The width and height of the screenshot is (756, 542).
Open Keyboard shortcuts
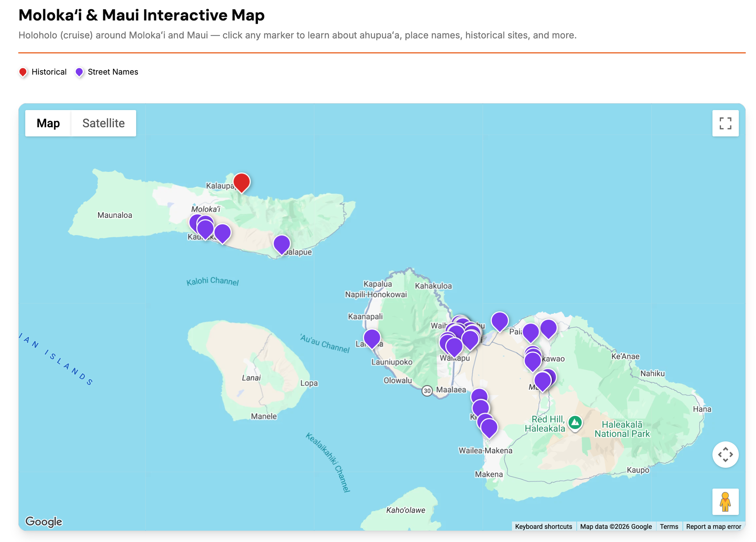coord(543,526)
